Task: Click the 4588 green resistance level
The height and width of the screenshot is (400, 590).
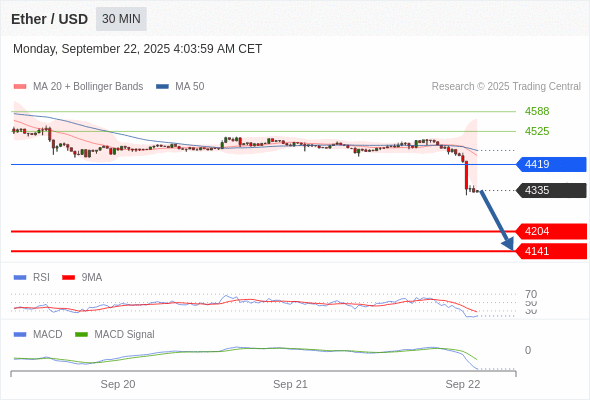Action: coord(537,111)
